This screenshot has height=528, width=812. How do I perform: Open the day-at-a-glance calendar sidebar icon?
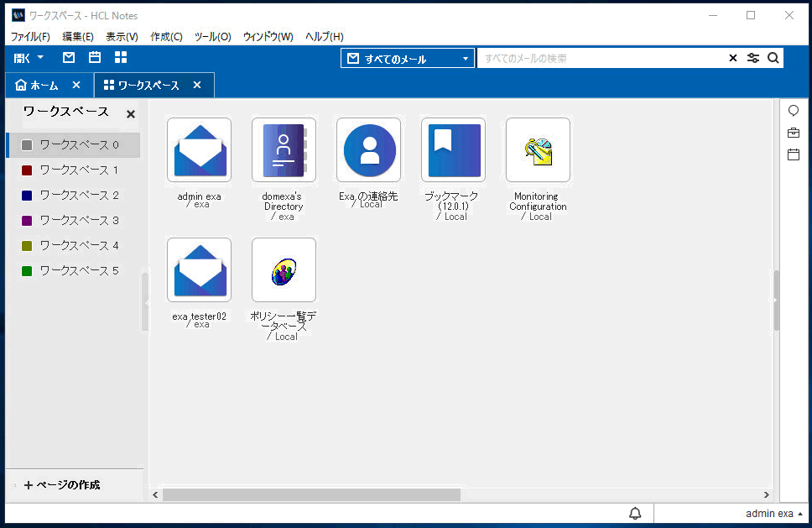pyautogui.click(x=794, y=154)
